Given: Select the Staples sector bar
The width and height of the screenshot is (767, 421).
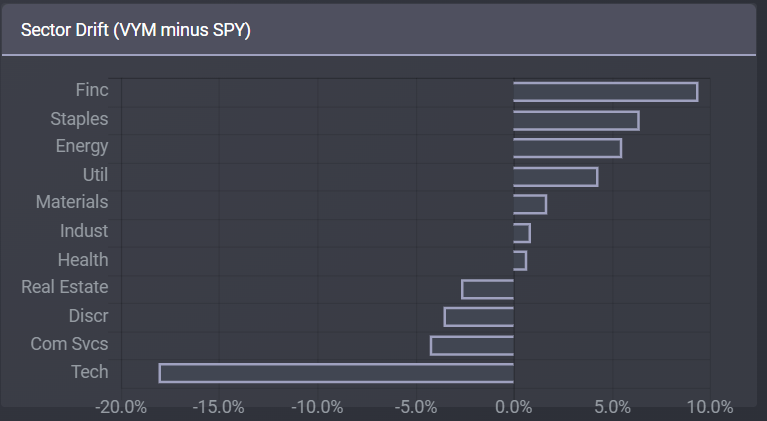Looking at the screenshot, I should pyautogui.click(x=576, y=120).
